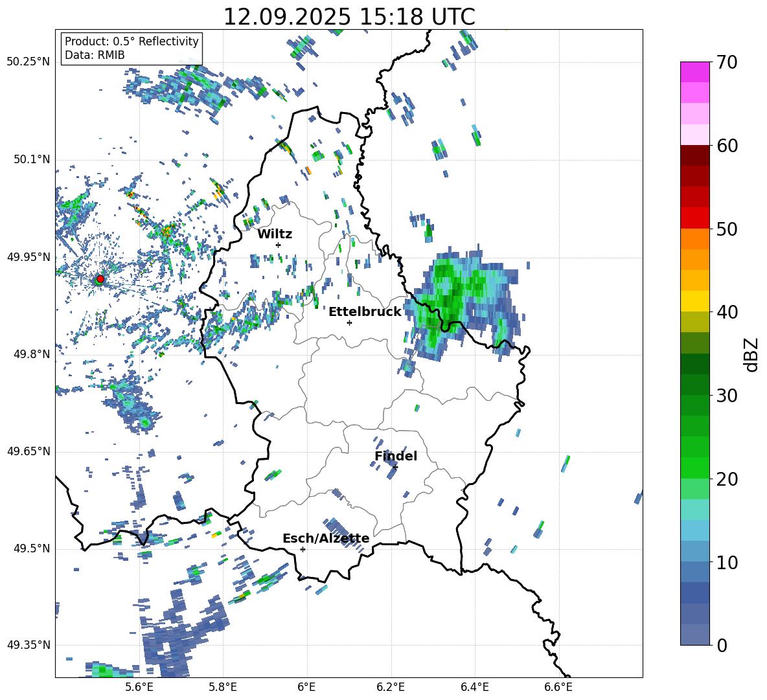
Task: Click the Esch/Alzette station cross marker
Action: pyautogui.click(x=303, y=549)
